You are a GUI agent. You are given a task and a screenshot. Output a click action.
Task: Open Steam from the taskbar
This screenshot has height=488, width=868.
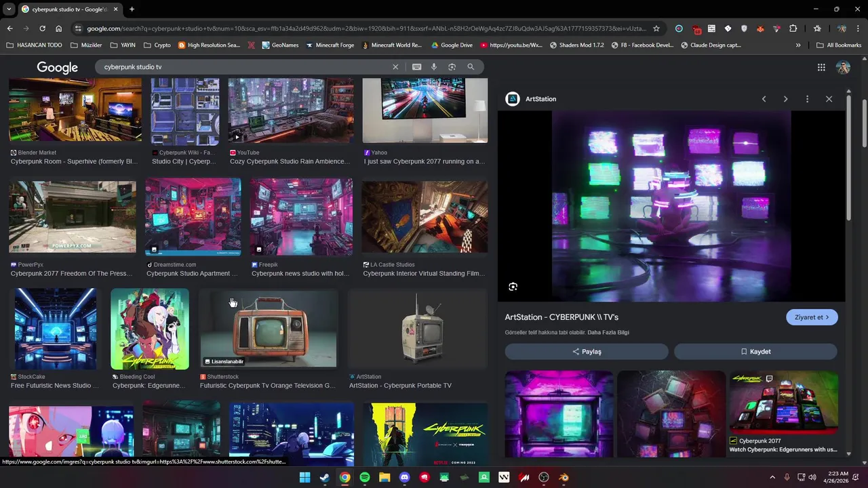[x=325, y=477]
